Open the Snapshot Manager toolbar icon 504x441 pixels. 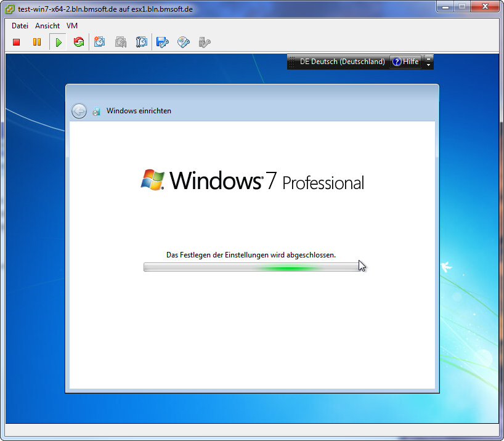142,42
